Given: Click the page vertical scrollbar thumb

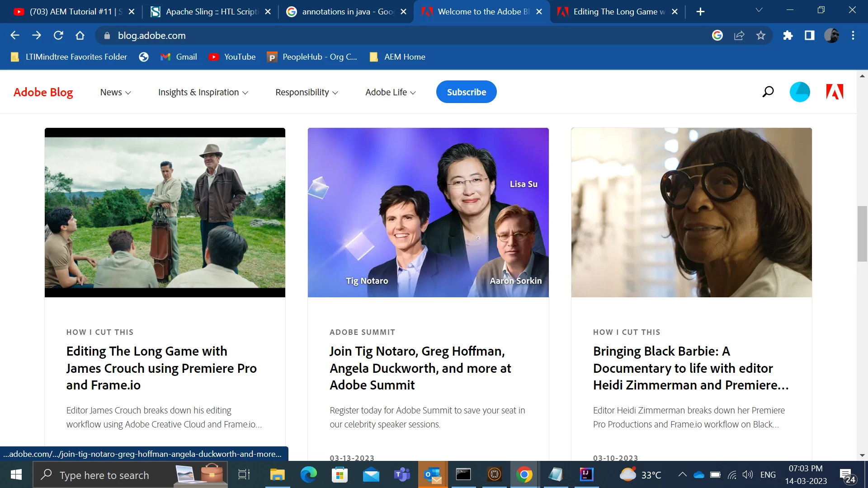Looking at the screenshot, I should [862, 234].
